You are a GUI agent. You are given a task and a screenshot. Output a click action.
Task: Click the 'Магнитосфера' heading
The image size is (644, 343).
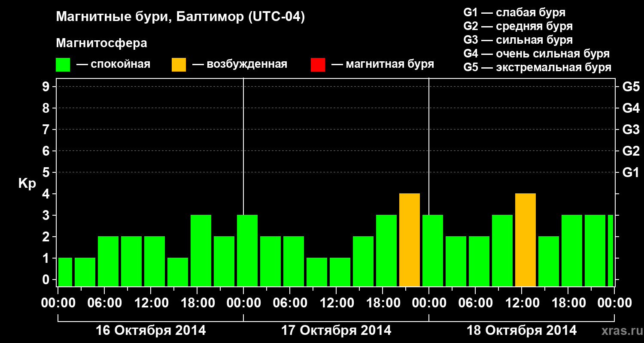tap(101, 43)
